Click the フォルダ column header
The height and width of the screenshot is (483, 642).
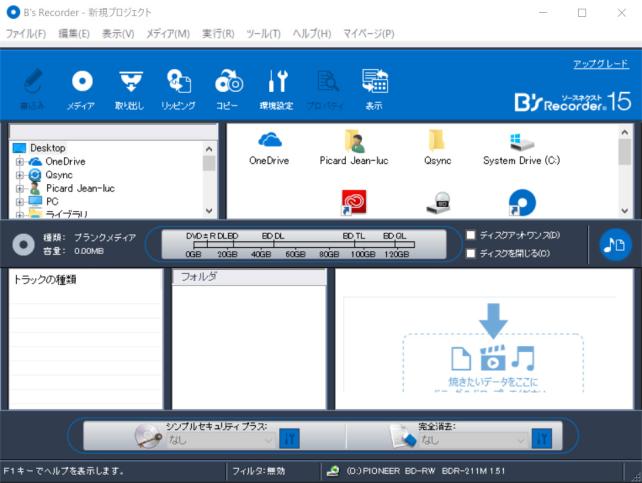249,277
